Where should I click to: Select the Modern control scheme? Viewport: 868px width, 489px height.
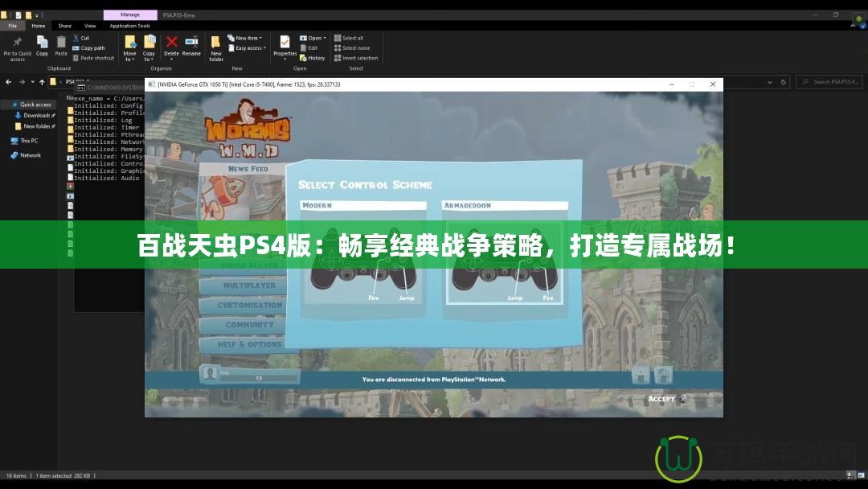[363, 257]
